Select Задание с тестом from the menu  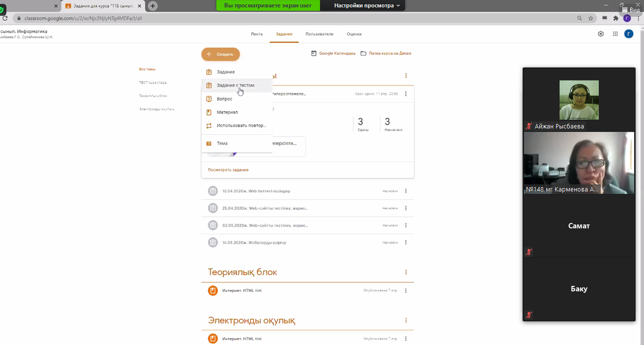(235, 85)
